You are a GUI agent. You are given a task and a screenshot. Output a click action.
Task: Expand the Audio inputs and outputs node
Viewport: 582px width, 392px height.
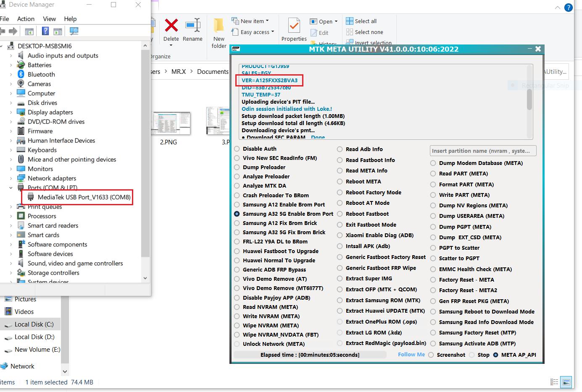(x=11, y=55)
